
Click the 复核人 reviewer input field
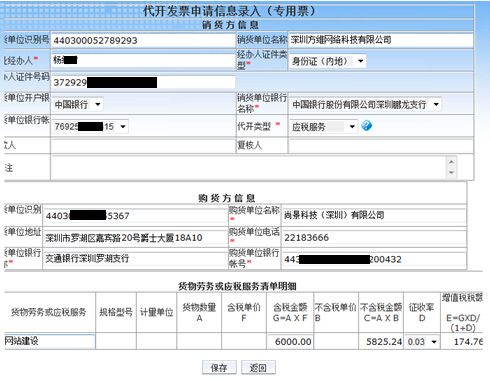click(381, 146)
